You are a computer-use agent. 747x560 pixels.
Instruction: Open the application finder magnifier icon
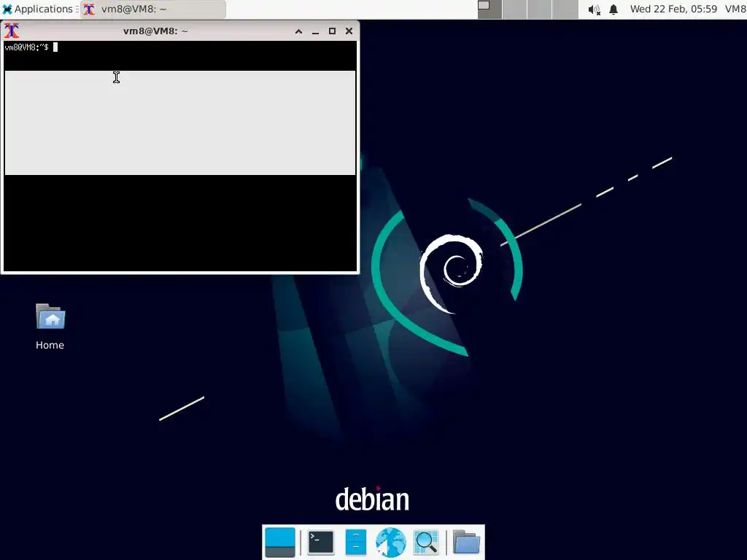(426, 542)
